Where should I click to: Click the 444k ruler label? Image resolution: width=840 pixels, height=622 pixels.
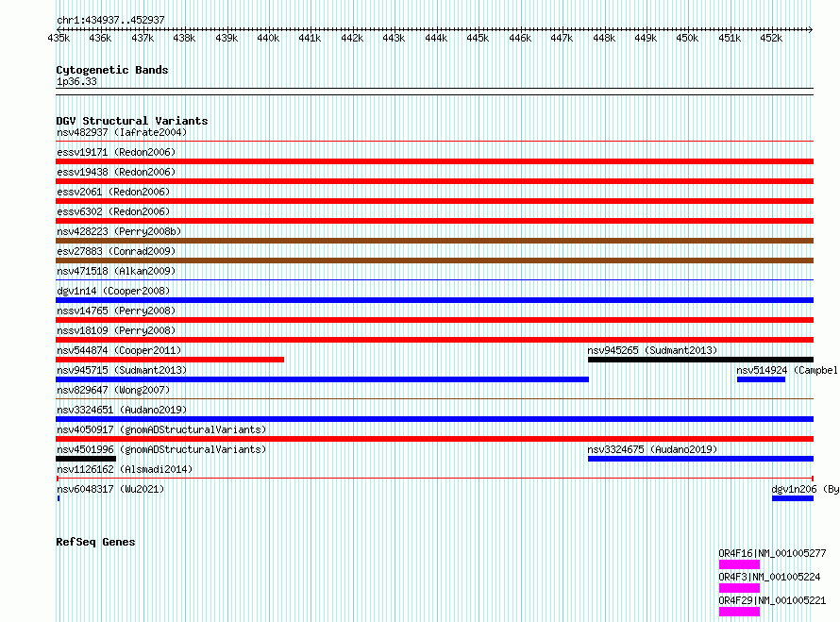[x=435, y=38]
